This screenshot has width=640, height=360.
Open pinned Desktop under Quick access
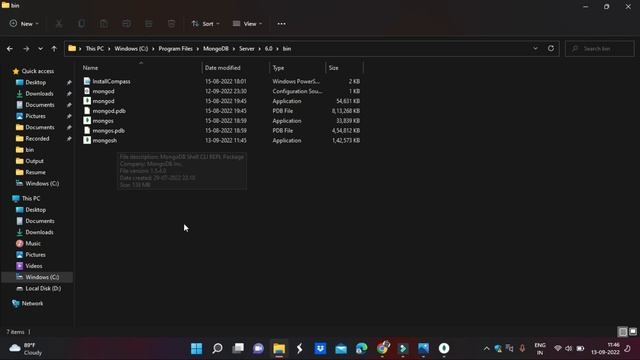pos(36,82)
